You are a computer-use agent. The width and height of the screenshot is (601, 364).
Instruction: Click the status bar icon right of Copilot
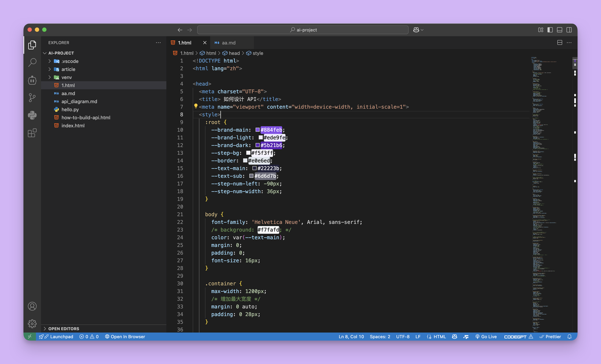tap(466, 337)
